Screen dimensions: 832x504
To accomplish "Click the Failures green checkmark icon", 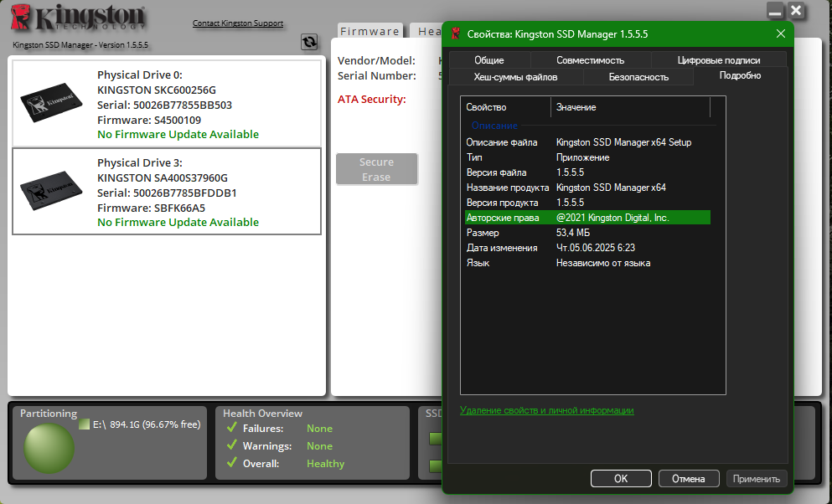I will [x=231, y=428].
